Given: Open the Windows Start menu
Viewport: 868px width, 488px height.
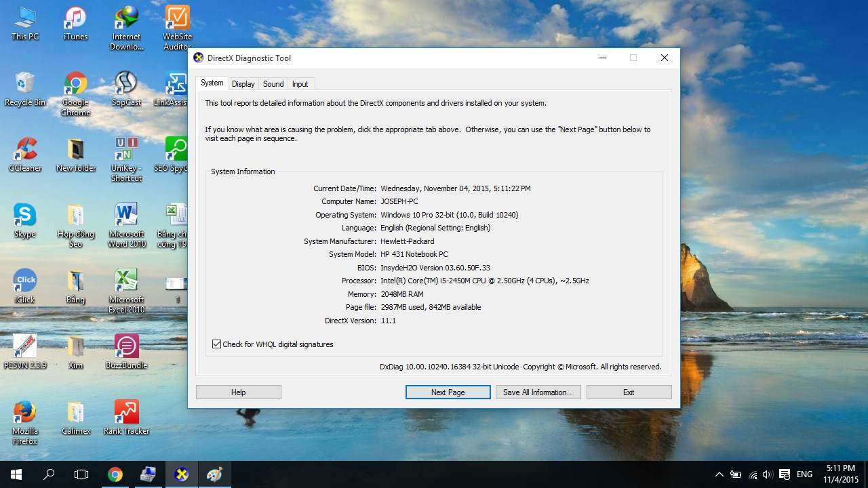Looking at the screenshot, I should pos(16,474).
